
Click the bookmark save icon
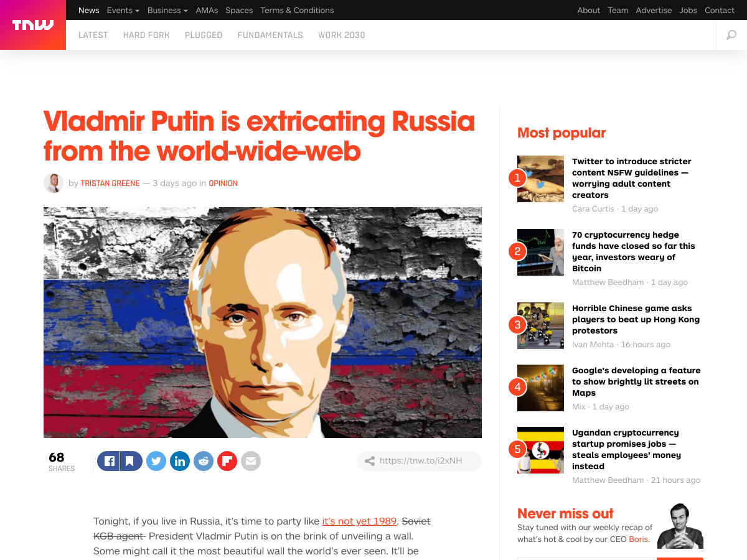[131, 461]
